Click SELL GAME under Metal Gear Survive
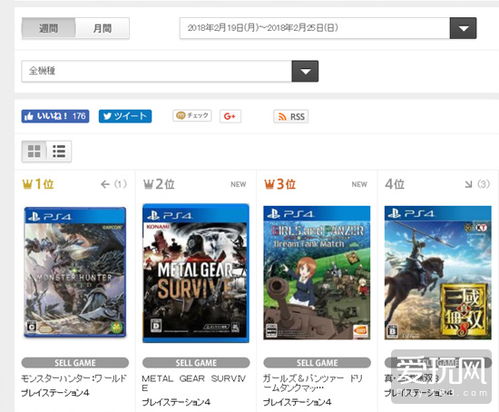 coord(196,363)
